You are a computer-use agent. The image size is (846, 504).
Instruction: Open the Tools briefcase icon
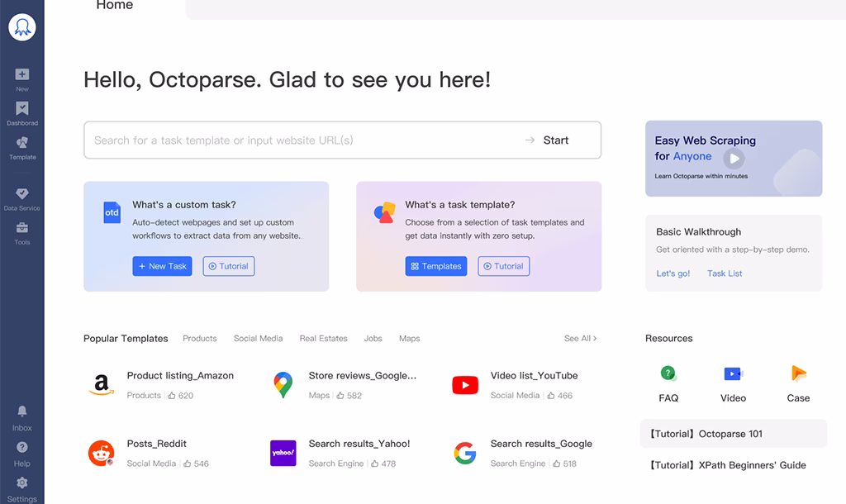tap(22, 229)
